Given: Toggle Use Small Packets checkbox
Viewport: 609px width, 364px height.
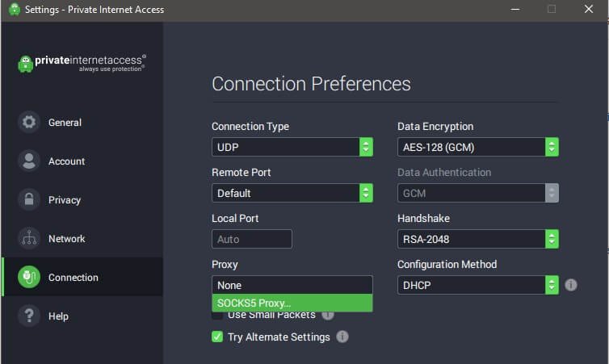Looking at the screenshot, I should point(217,316).
